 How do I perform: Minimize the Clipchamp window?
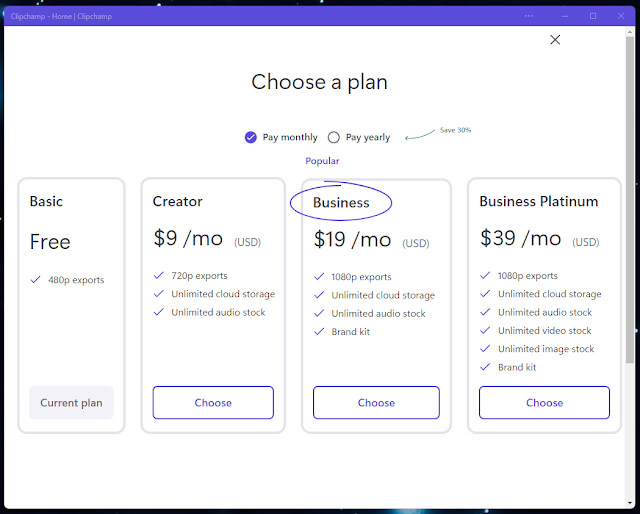click(565, 16)
